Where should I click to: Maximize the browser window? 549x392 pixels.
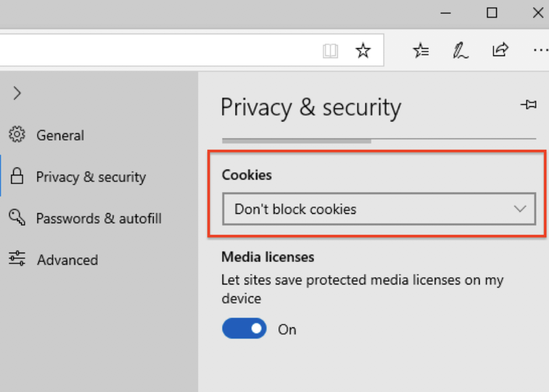click(492, 13)
